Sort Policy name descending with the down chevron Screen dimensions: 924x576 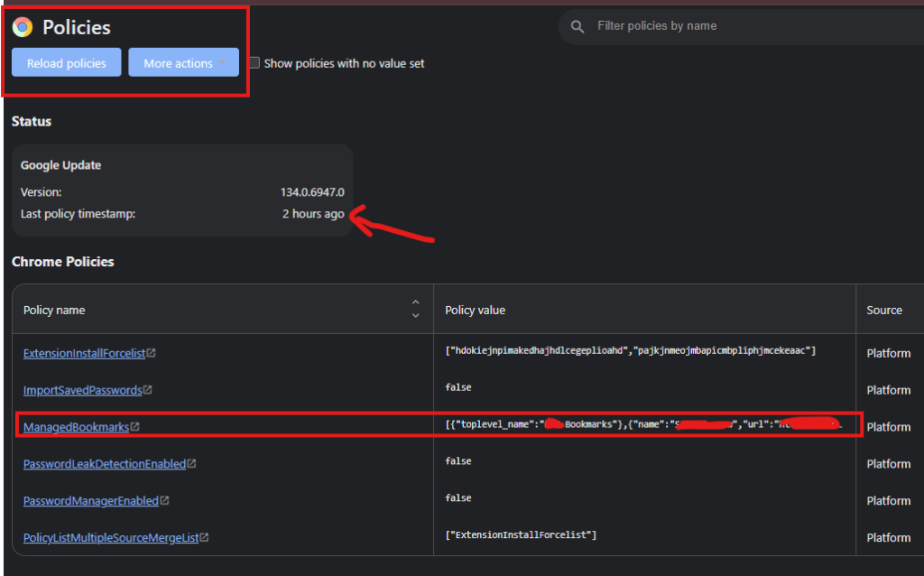[415, 313]
